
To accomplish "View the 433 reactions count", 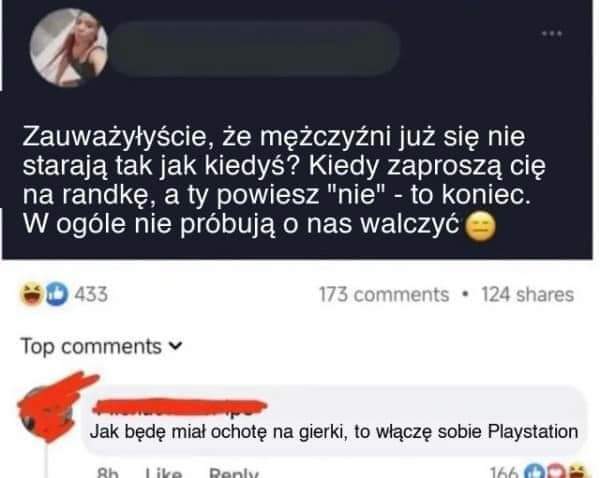I will [x=91, y=294].
